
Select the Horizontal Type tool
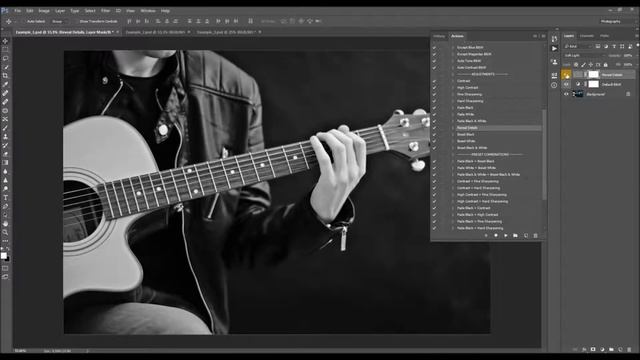[5, 198]
